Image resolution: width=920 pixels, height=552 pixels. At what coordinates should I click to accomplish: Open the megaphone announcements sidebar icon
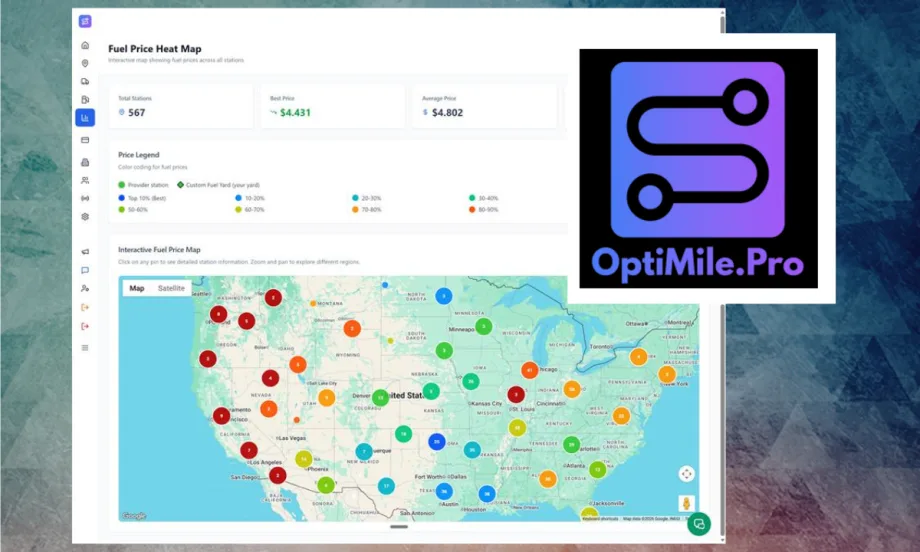(85, 252)
